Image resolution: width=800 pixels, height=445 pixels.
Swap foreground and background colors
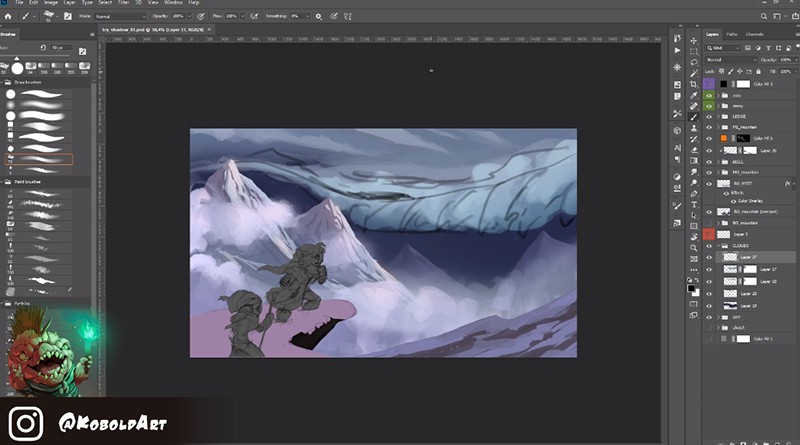pos(697,280)
